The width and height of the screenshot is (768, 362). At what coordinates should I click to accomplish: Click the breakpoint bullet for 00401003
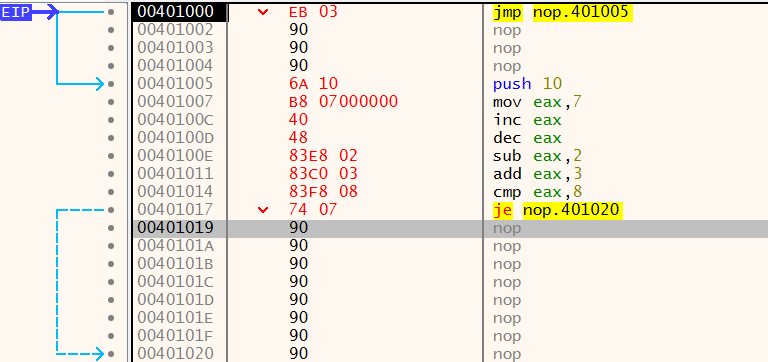click(111, 48)
